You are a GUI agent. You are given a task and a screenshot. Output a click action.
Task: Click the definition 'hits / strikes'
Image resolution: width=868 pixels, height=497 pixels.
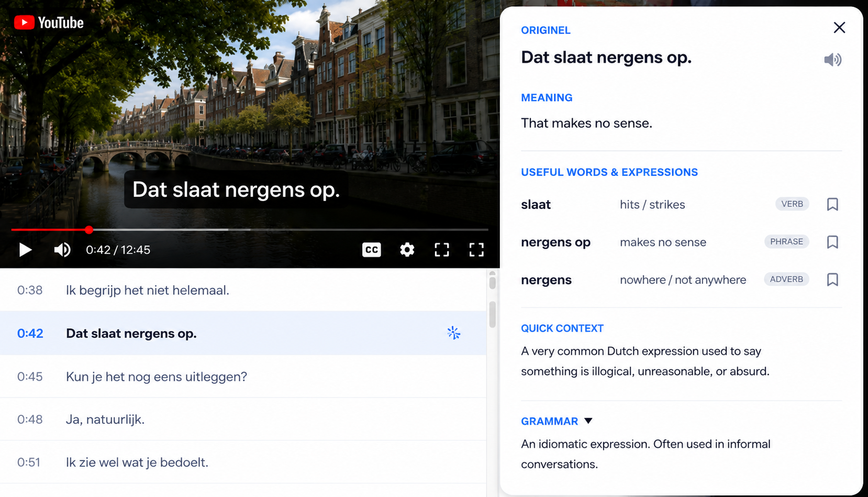click(x=652, y=205)
